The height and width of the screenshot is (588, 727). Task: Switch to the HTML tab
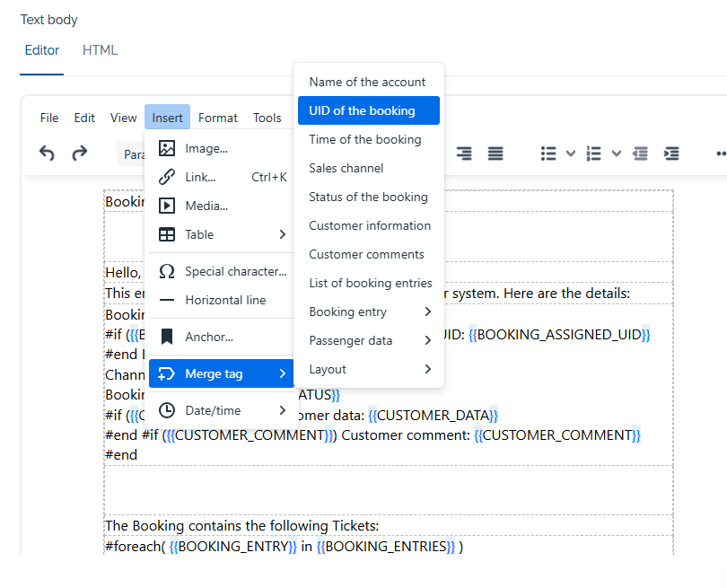[101, 50]
